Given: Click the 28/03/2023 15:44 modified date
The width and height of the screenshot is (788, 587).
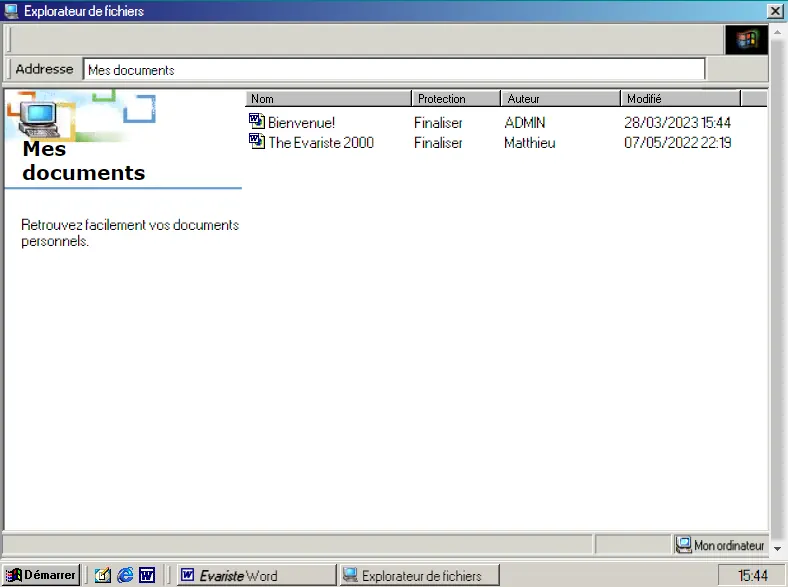Looking at the screenshot, I should pos(677,123).
